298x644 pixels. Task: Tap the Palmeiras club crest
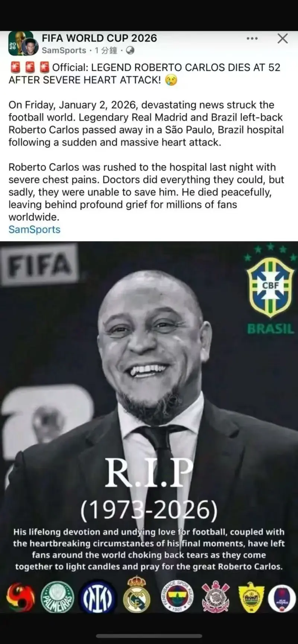click(57, 597)
